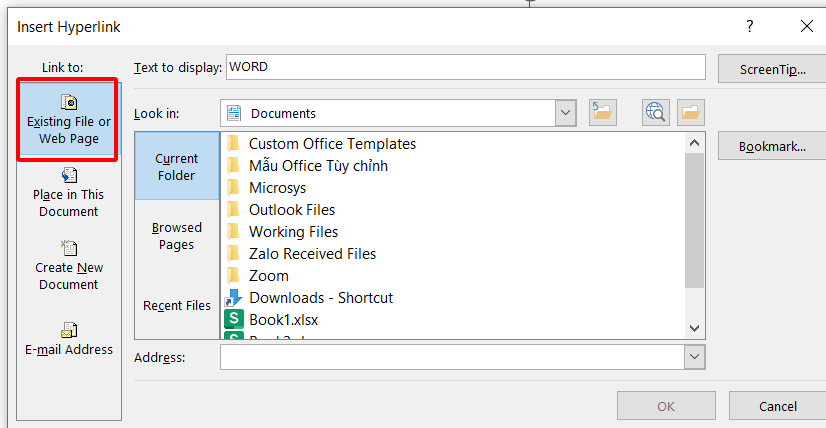Click the Browse the Web icon

656,113
